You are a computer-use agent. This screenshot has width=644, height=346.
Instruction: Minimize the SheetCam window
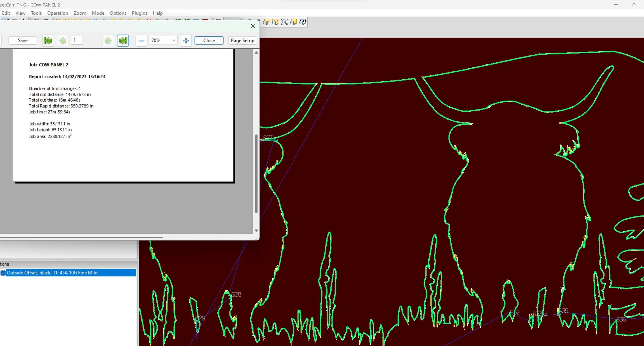(x=616, y=5)
